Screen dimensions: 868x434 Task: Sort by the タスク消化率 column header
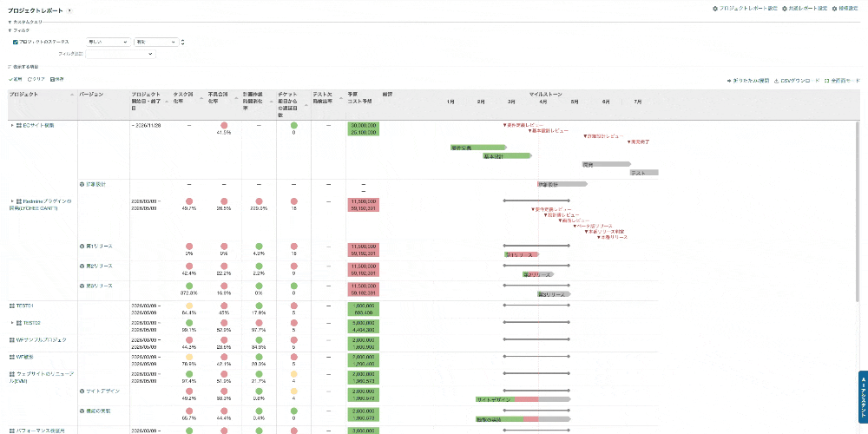tap(183, 97)
